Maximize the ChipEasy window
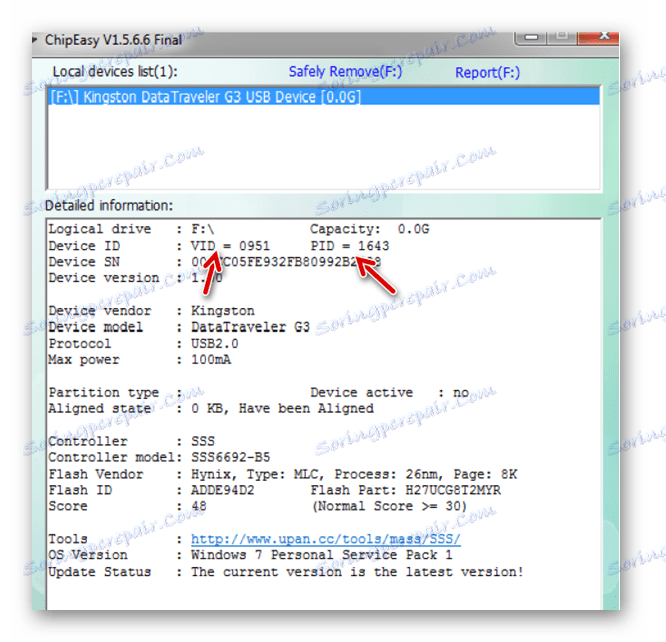 pos(562,37)
